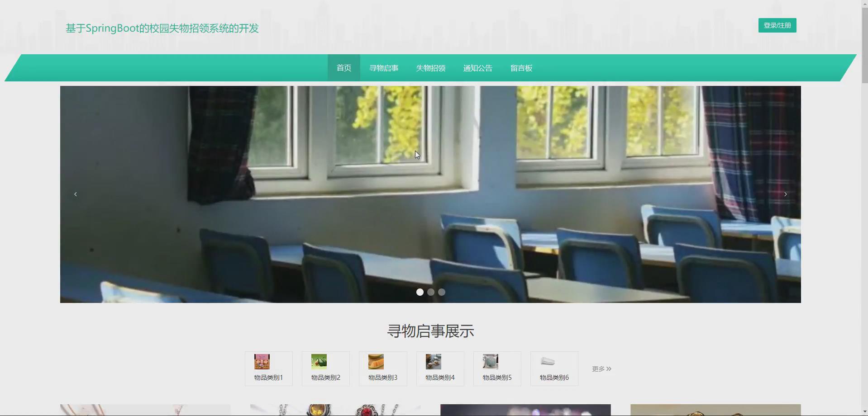Screen dimensions: 868x416
Task: Select the 物品类别3 category icon
Action: [382, 369]
